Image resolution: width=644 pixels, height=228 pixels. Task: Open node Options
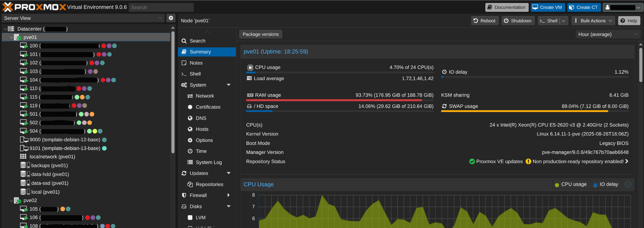click(x=207, y=140)
